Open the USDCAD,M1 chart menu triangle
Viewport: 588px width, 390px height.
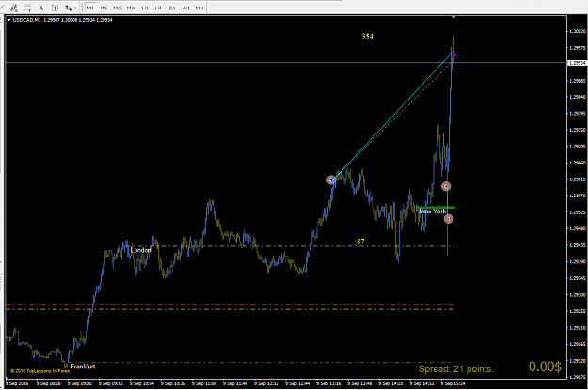[x=9, y=20]
